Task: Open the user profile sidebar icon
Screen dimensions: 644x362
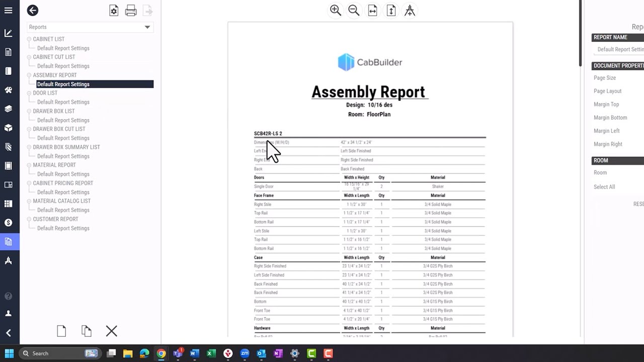Action: pyautogui.click(x=8, y=313)
